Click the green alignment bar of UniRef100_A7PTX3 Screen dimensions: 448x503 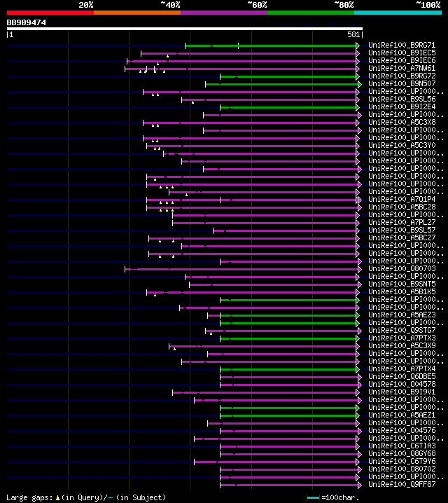(288, 338)
